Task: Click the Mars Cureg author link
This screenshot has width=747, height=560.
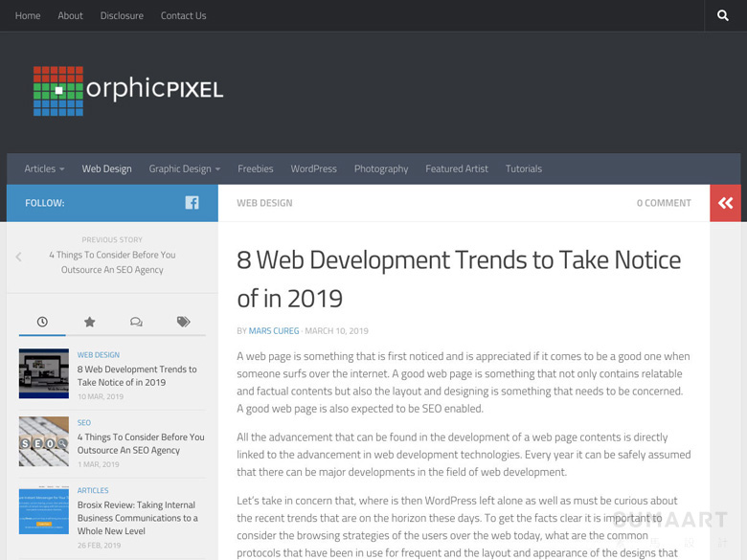Action: 274,331
